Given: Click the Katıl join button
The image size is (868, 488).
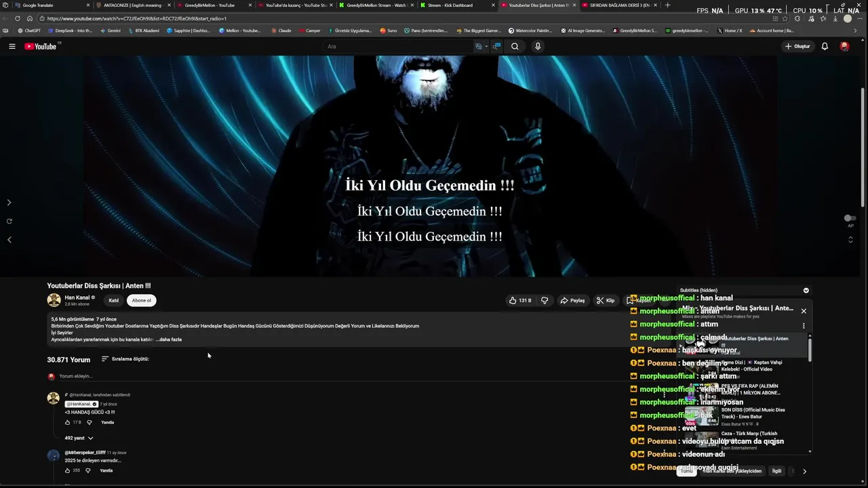Looking at the screenshot, I should [114, 300].
